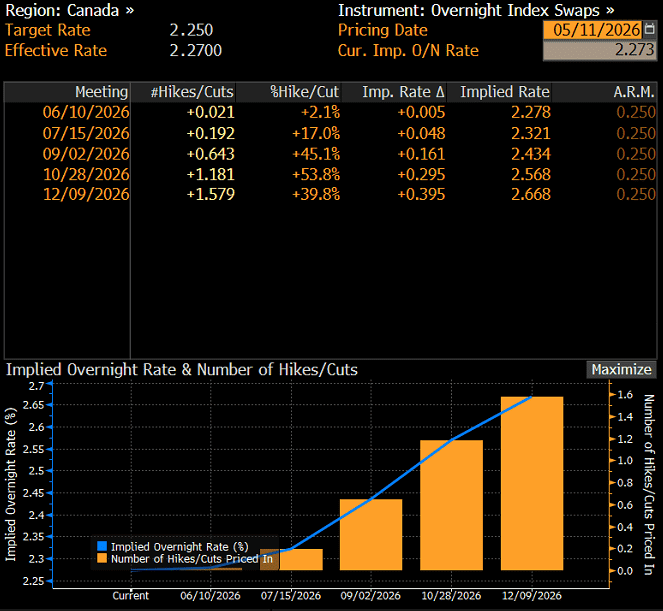Click the +39.8% hike probability cell
This screenshot has width=663, height=611.
(316, 195)
